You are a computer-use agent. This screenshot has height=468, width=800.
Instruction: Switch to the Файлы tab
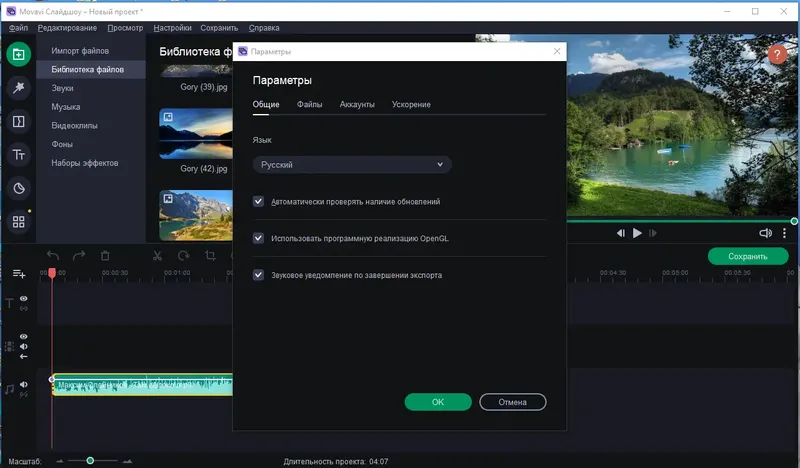pyautogui.click(x=309, y=104)
